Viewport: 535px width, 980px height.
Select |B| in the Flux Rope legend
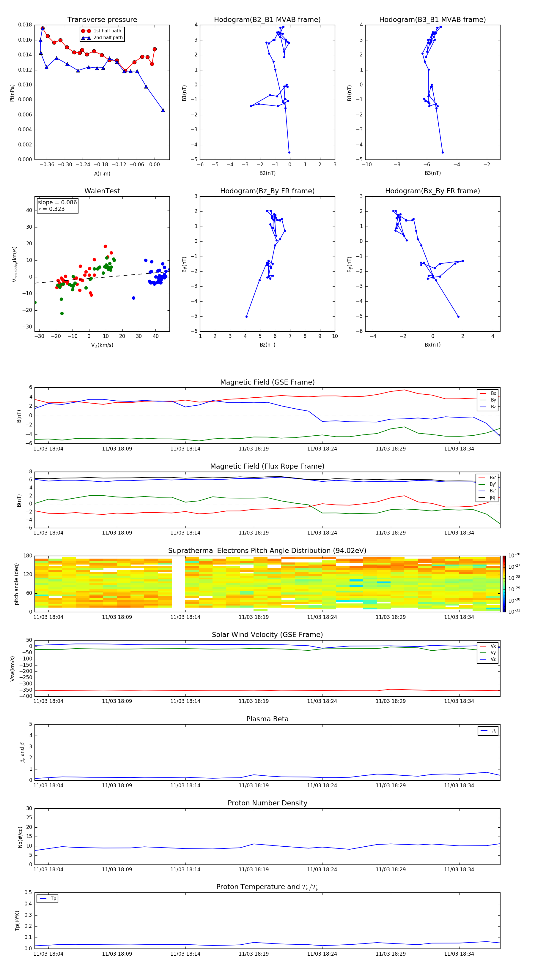pyautogui.click(x=487, y=498)
